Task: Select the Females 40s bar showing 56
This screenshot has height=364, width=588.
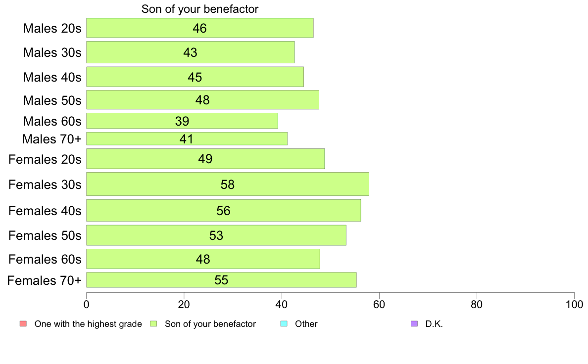Action: [x=224, y=210]
